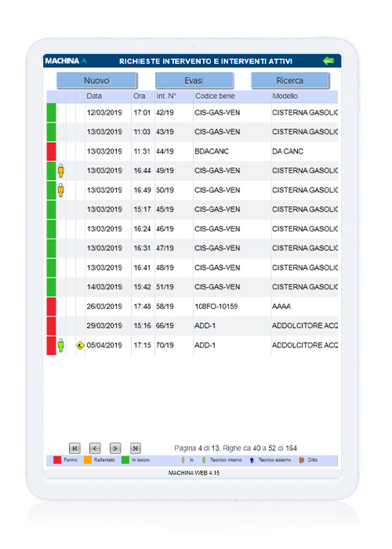The height and width of the screenshot is (549, 392).
Task: Click red status block for intervention 70/19
Action: pos(52,346)
